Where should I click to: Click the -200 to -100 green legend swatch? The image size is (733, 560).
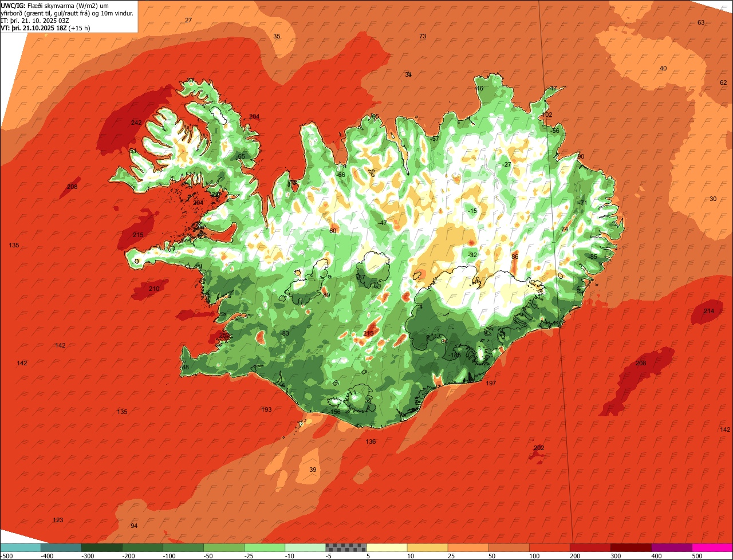[x=143, y=547]
